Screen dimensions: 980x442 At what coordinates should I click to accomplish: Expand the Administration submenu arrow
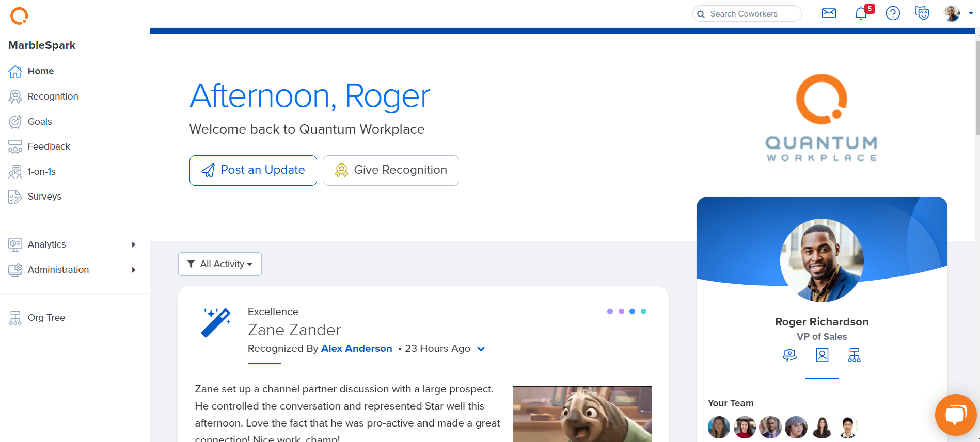coord(134,270)
